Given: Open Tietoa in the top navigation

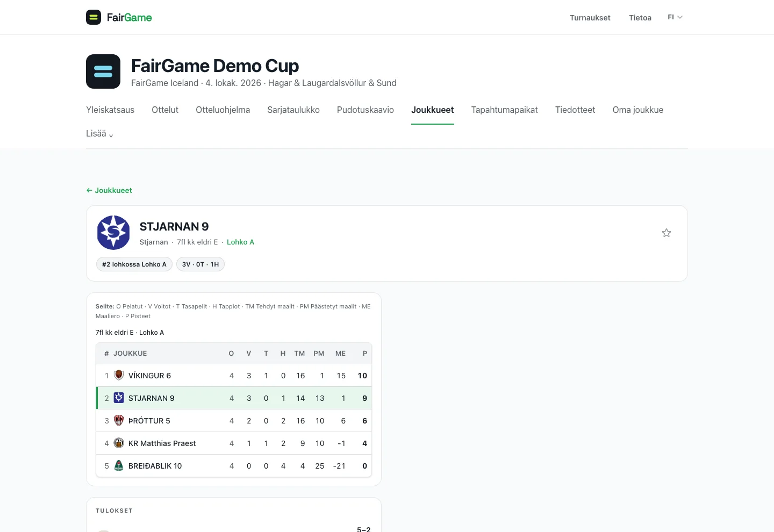Looking at the screenshot, I should tap(640, 18).
